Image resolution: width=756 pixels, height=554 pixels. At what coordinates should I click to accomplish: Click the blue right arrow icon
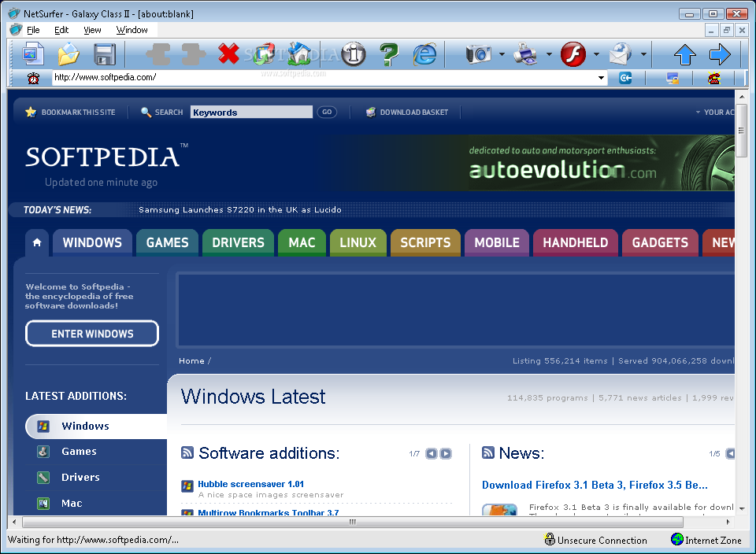coord(720,54)
